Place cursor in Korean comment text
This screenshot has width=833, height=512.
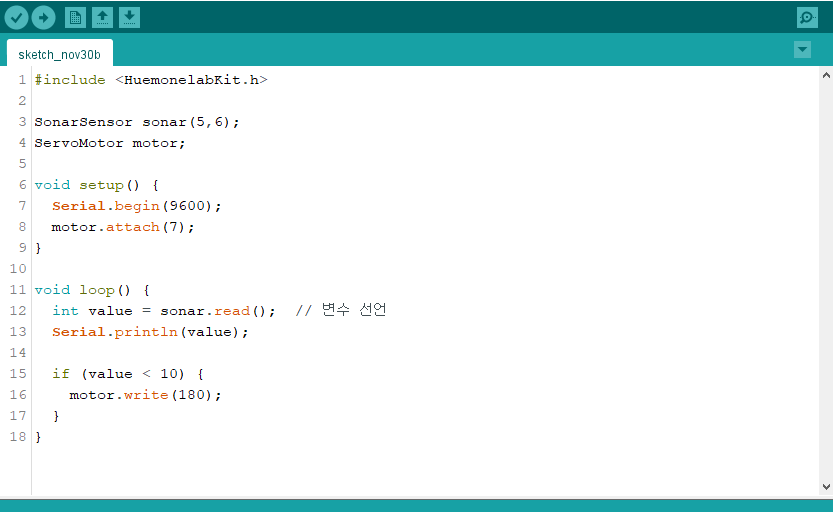(x=354, y=310)
